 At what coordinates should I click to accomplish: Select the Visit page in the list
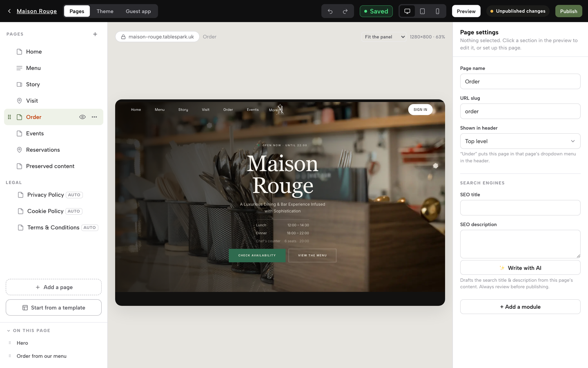tap(53, 101)
